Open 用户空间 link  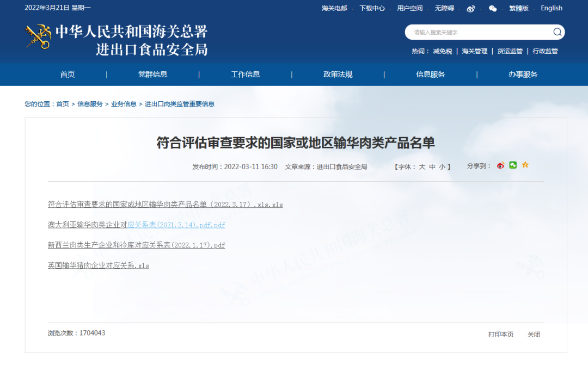(410, 8)
